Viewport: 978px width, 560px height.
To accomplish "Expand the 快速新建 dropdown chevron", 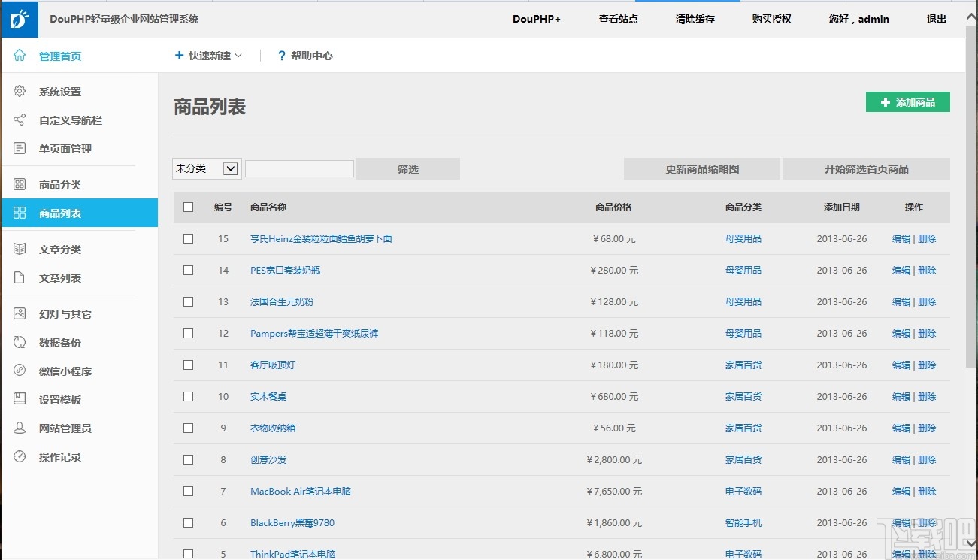I will (238, 56).
